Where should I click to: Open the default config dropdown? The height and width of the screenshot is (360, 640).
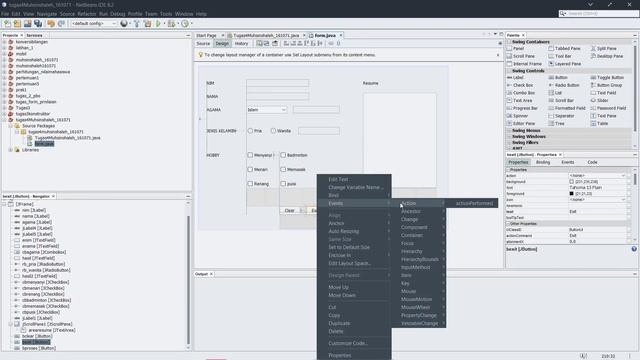coord(93,24)
